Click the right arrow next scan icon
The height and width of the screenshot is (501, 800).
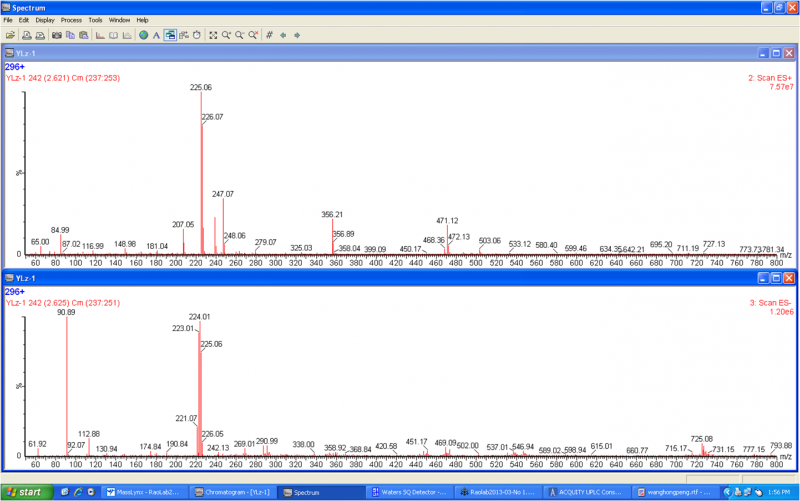(297, 35)
